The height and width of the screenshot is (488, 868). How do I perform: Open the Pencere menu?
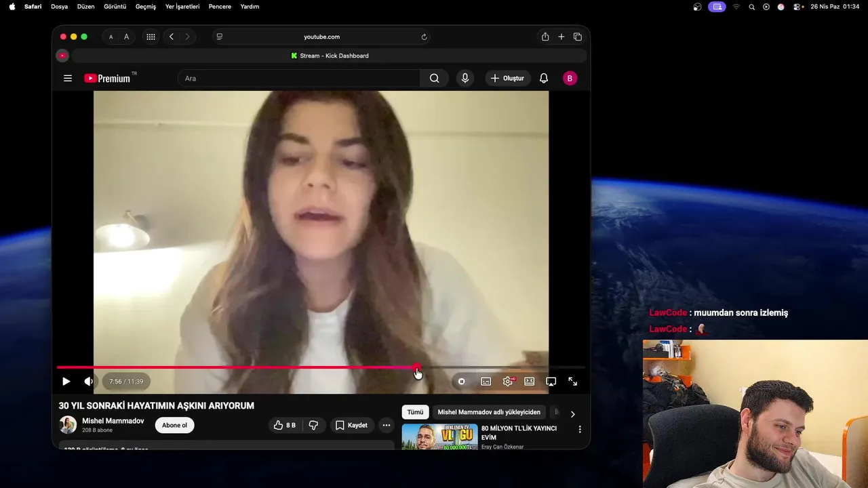tap(220, 6)
